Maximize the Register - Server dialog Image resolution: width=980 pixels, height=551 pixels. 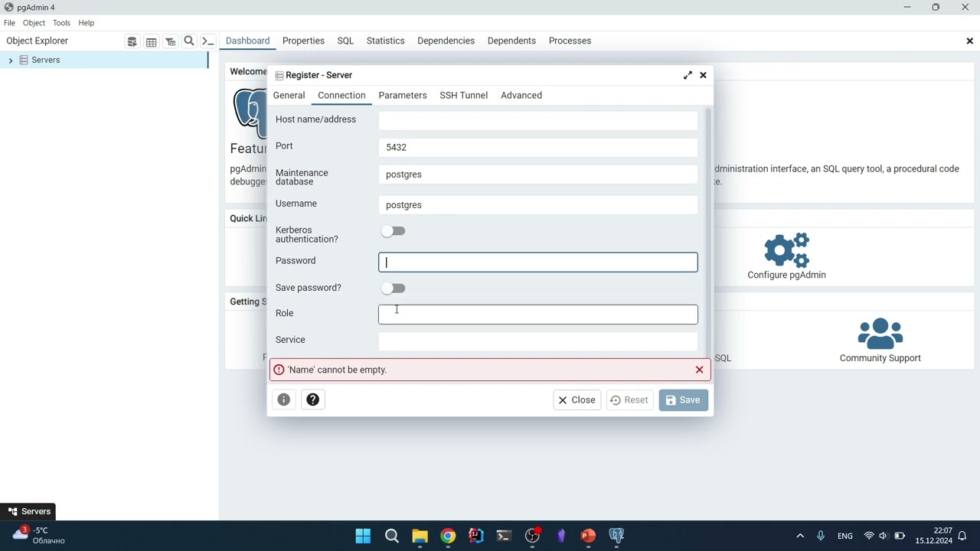688,75
